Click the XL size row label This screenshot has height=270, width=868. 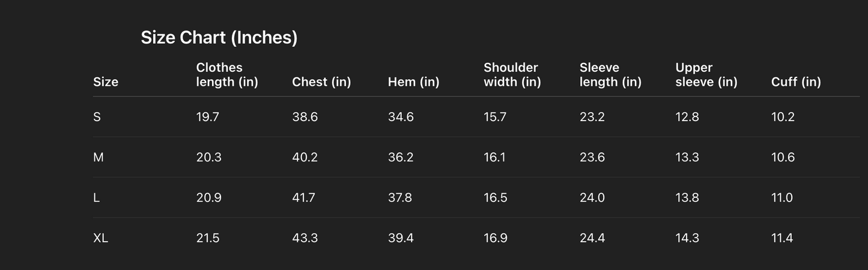[x=100, y=238]
